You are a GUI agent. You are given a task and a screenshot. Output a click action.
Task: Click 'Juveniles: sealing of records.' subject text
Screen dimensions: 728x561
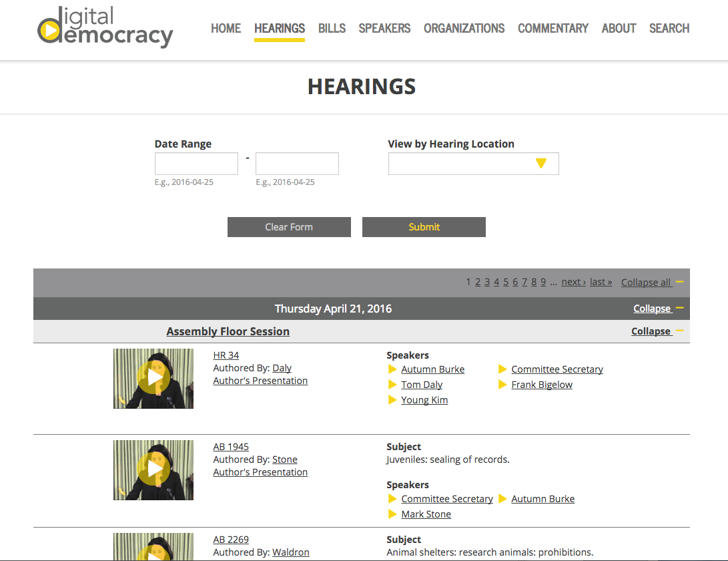448,459
